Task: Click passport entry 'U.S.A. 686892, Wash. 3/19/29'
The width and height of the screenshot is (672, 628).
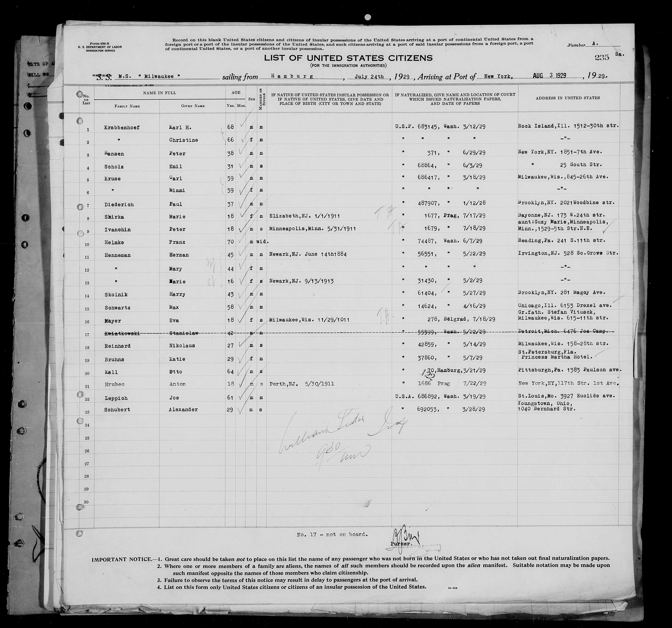Action: point(440,396)
